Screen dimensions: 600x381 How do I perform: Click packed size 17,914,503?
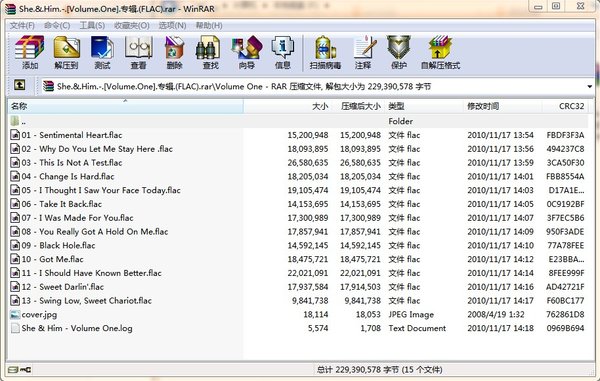point(360,287)
